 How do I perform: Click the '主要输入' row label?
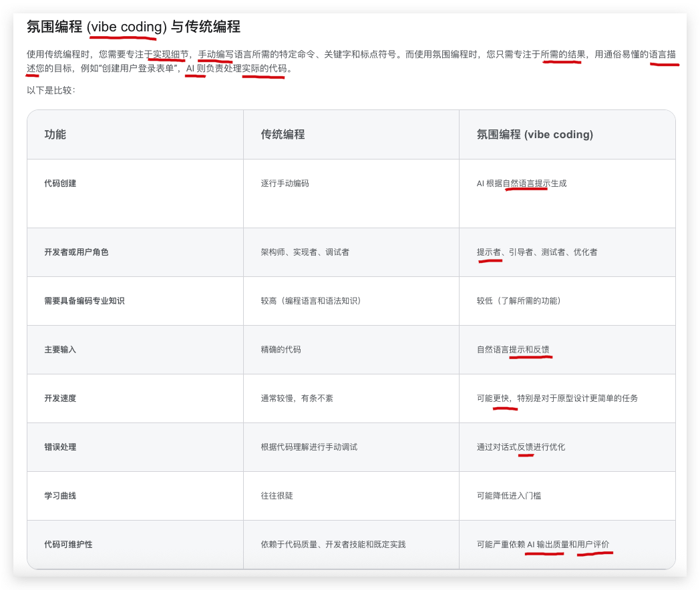tap(60, 350)
